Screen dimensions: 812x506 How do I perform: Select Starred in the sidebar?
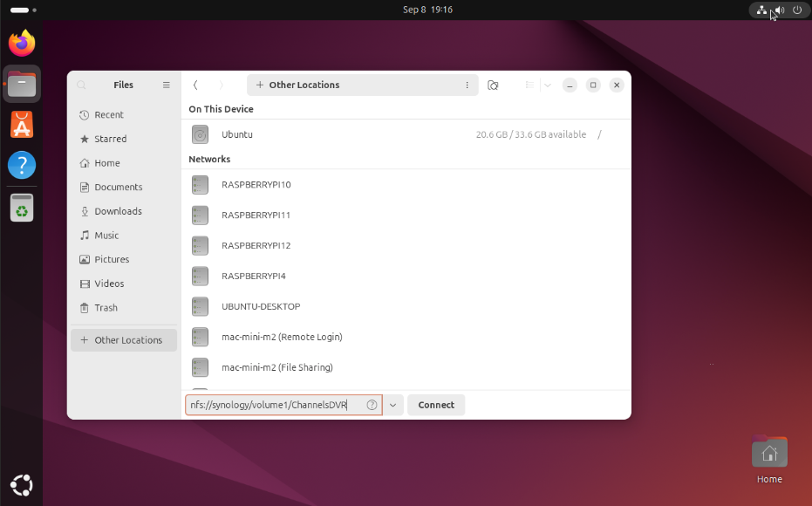110,139
